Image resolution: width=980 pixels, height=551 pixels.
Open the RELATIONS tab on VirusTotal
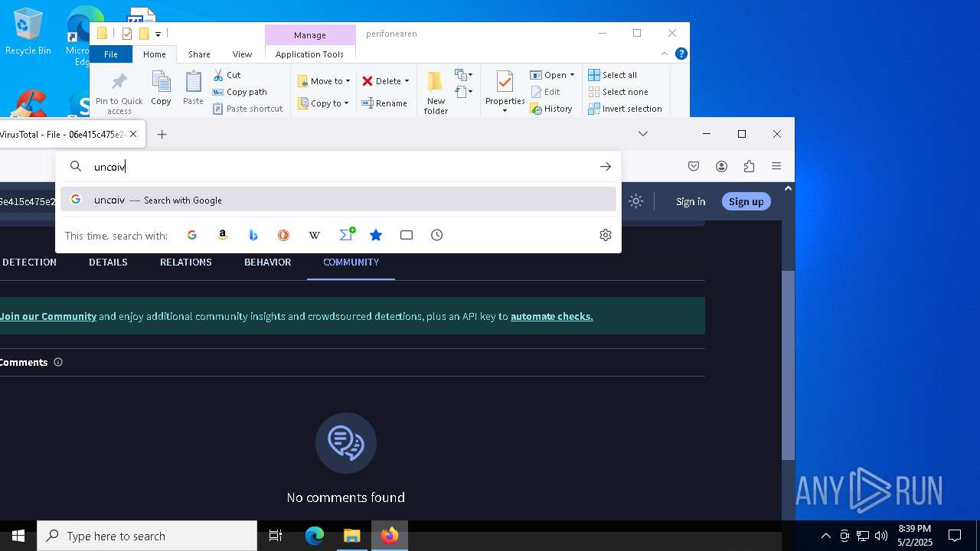click(x=186, y=262)
